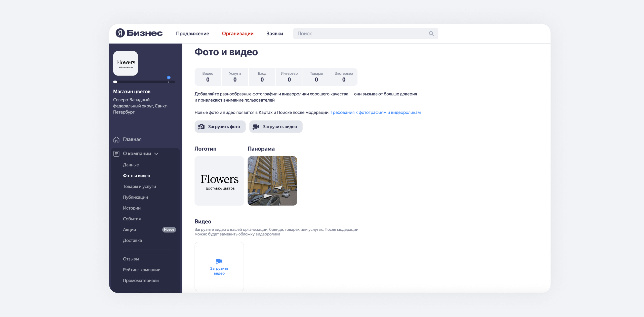Click the camcorder icon in Загрузить видео button
Screen dimensions: 644x317
pyautogui.click(x=256, y=127)
